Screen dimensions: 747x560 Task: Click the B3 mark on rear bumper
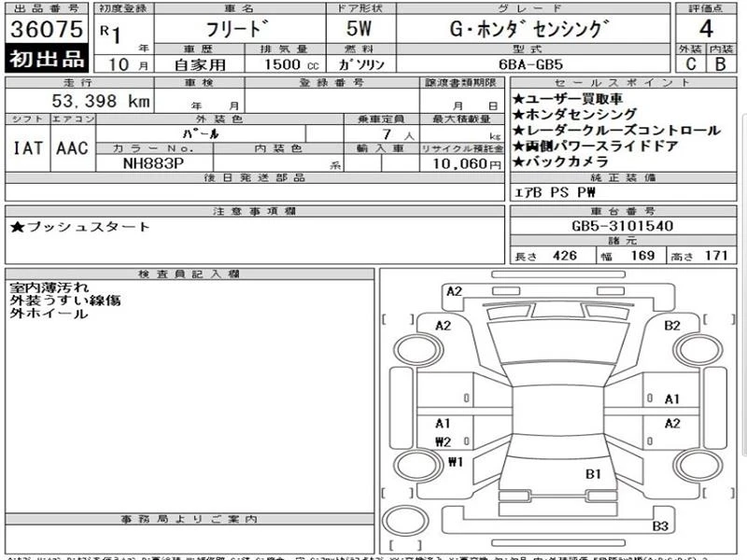[660, 526]
